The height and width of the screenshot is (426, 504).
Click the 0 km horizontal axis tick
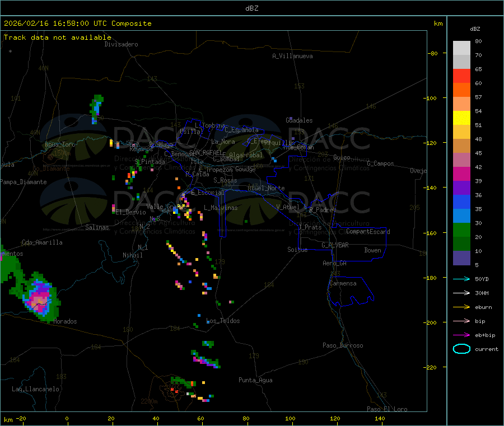pyautogui.click(x=67, y=419)
